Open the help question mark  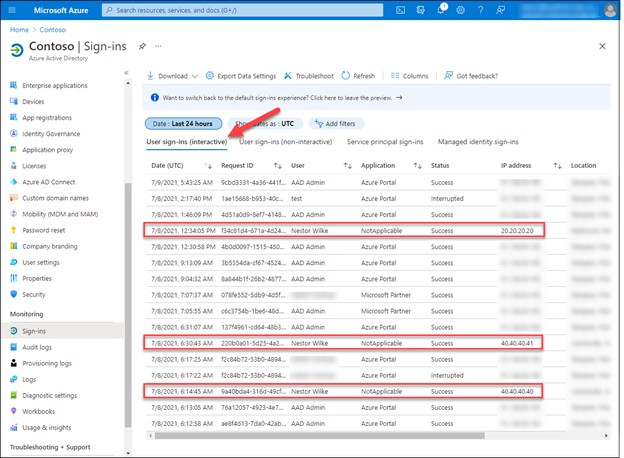480,10
